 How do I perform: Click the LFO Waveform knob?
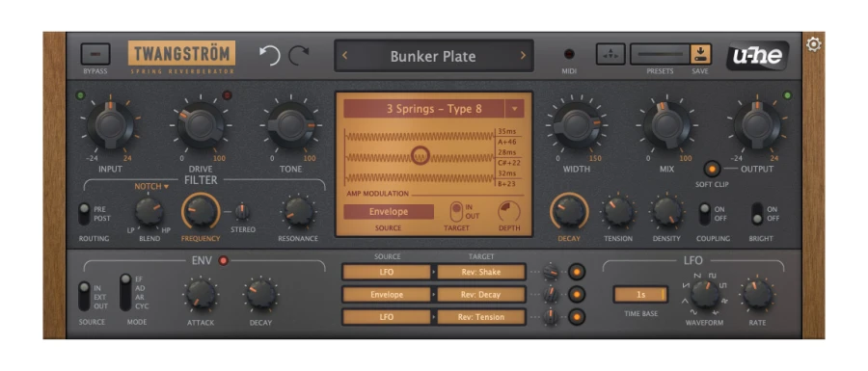pyautogui.click(x=704, y=294)
